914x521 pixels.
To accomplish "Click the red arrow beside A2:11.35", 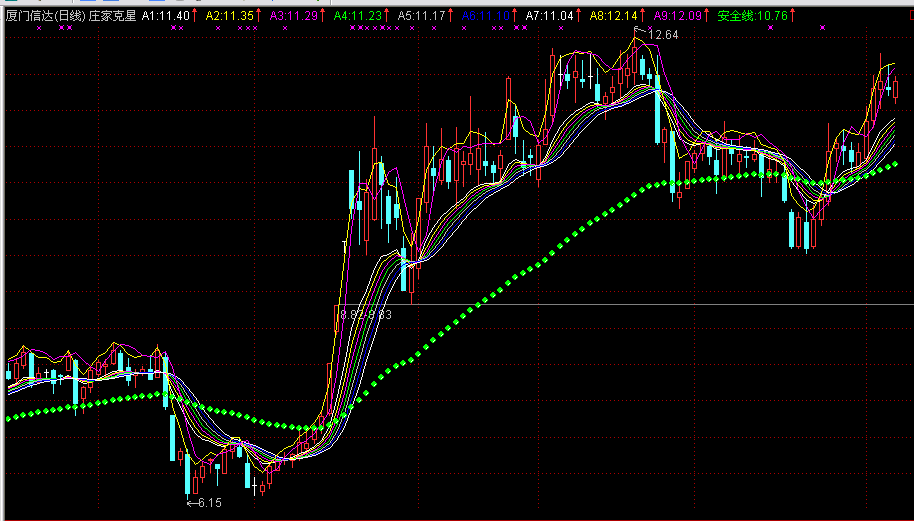I will pyautogui.click(x=260, y=17).
